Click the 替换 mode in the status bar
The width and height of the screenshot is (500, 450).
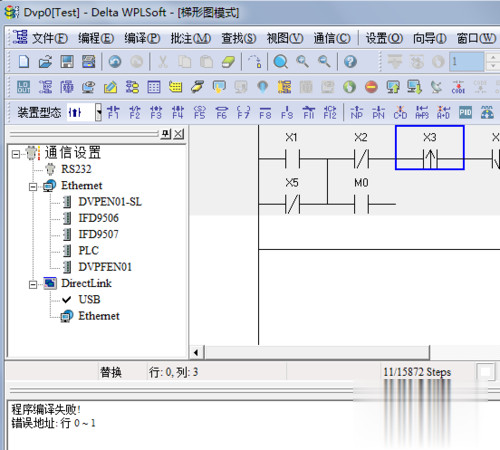point(111,372)
